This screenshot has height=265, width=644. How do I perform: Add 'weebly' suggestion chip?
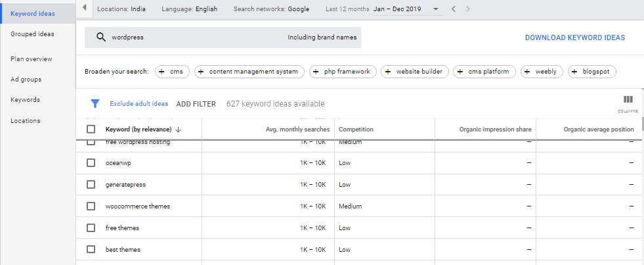(542, 72)
